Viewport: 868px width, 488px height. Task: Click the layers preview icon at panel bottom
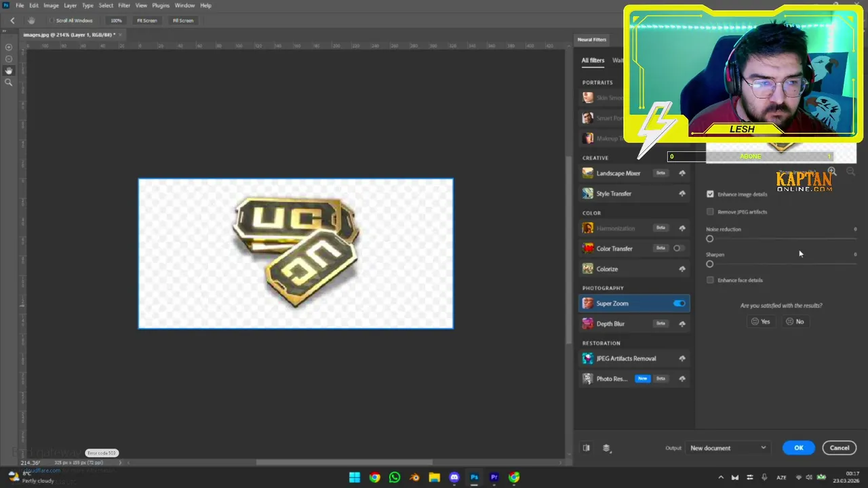coord(606,448)
